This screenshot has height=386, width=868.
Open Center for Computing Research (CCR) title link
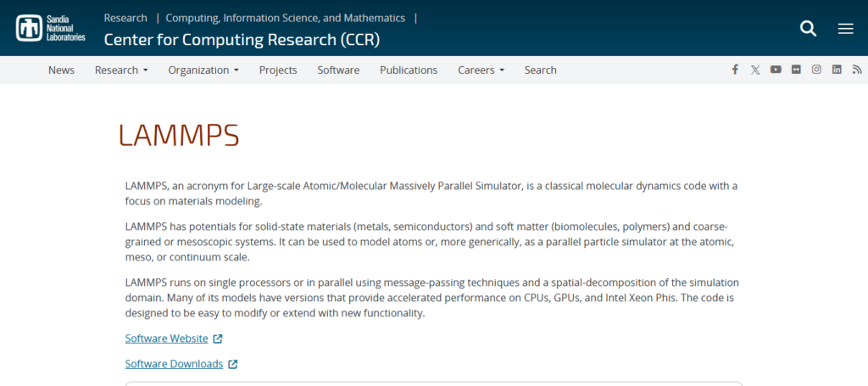[x=242, y=40]
